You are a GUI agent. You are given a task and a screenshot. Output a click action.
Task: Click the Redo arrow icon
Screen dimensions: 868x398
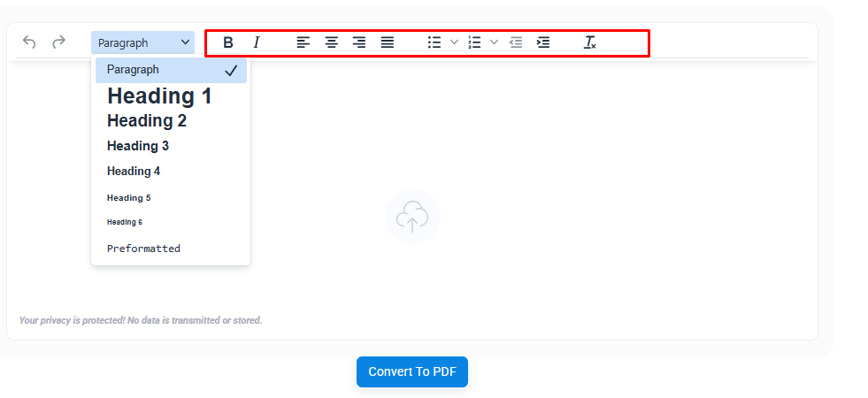pos(58,42)
